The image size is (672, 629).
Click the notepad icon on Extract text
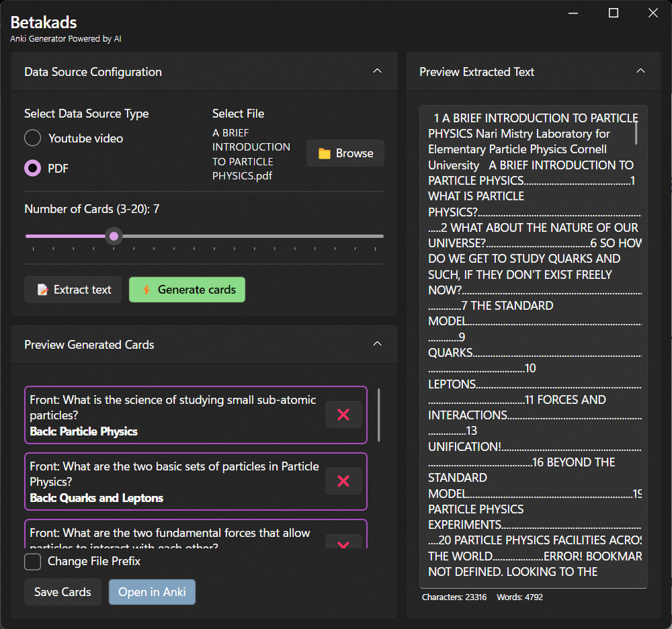click(43, 290)
